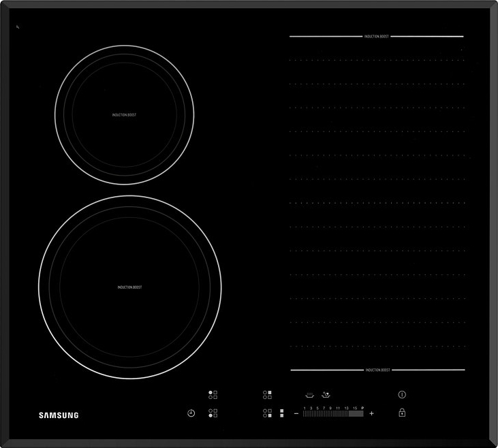This screenshot has width=498, height=448.
Task: Select the front-right flex zone selector
Action: 267,413
